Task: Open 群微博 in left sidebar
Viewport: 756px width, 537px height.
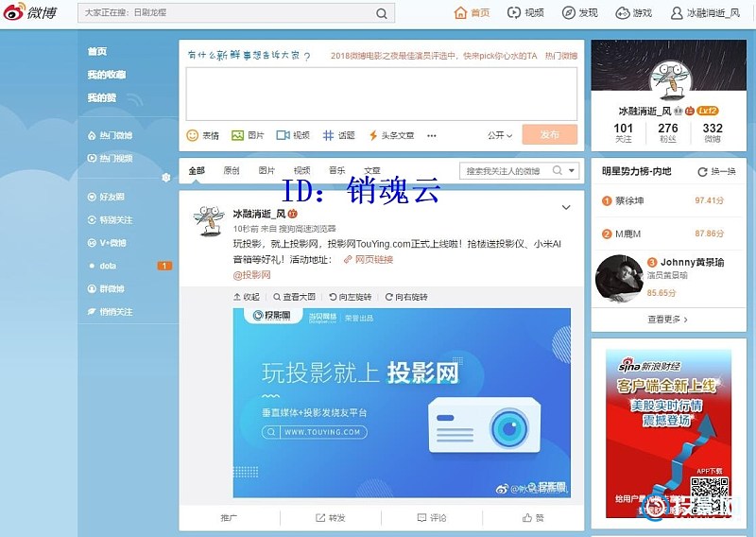Action: 106,288
